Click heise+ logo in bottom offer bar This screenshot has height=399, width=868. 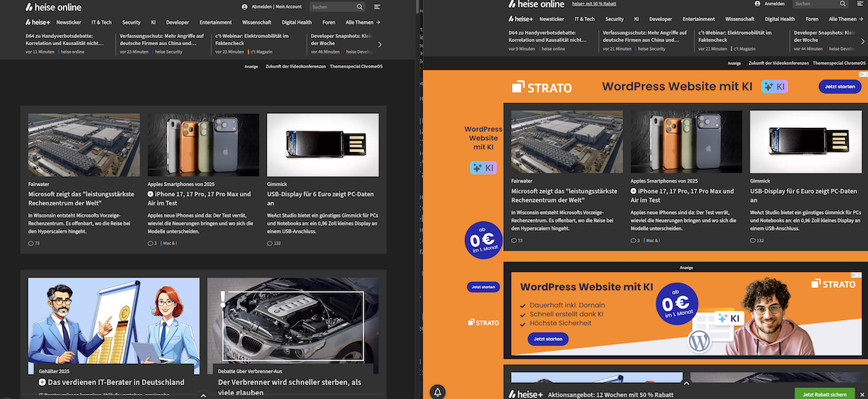(524, 395)
